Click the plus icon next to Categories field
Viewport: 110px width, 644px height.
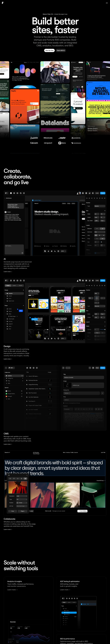point(102,393)
